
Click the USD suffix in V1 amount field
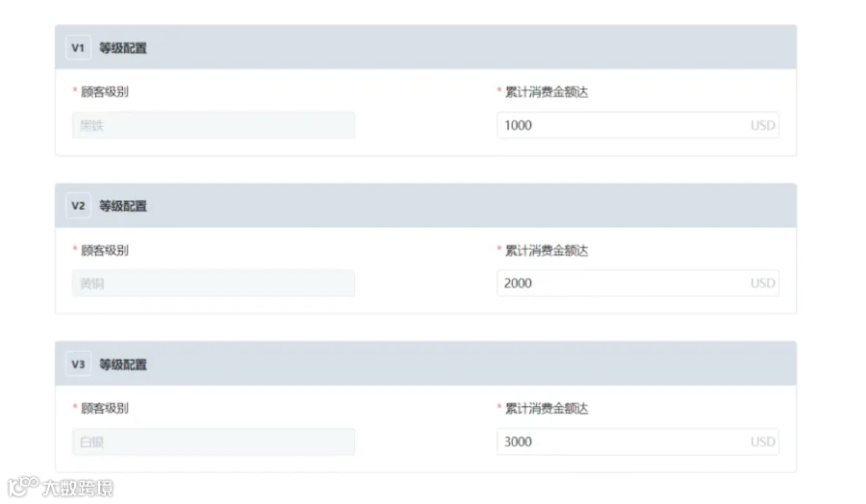[x=763, y=125]
